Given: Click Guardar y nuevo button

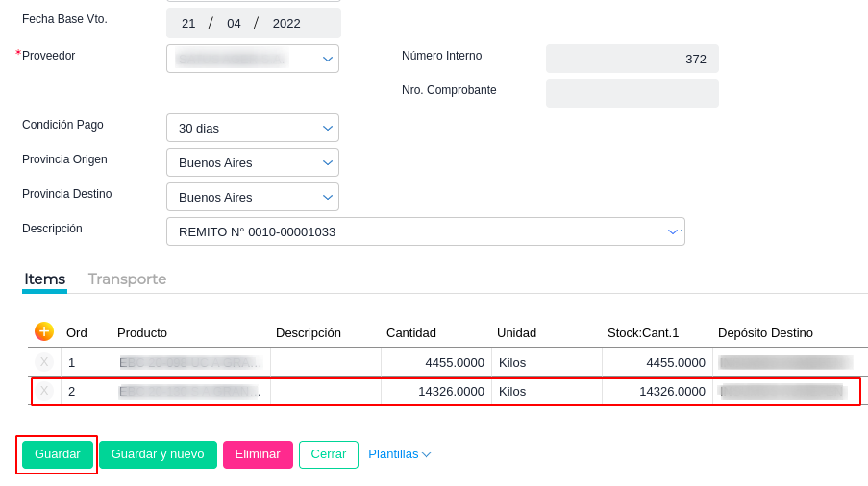Looking at the screenshot, I should click(158, 454).
